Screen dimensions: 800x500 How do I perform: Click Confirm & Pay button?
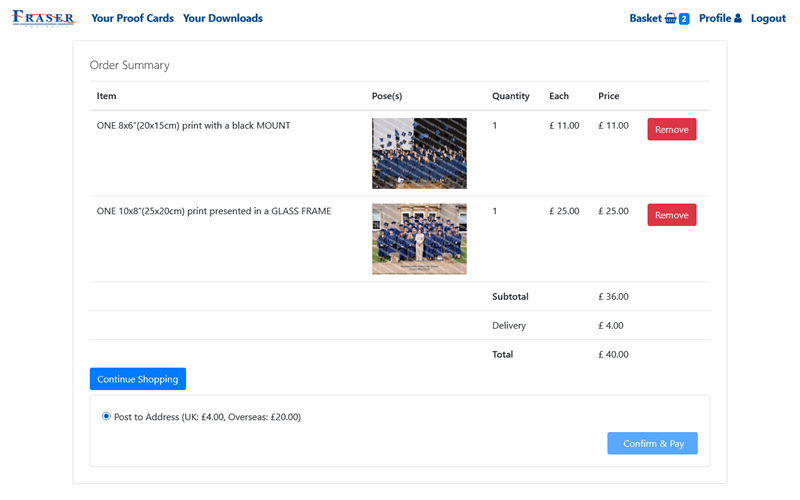coord(653,443)
